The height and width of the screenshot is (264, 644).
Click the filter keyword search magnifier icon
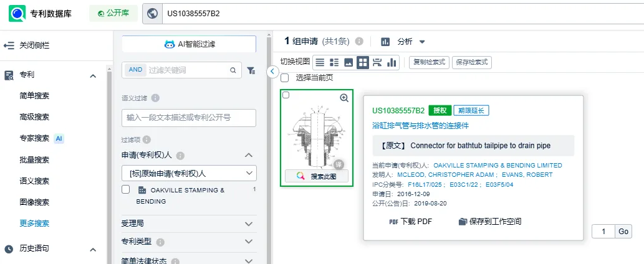pyautogui.click(x=233, y=70)
